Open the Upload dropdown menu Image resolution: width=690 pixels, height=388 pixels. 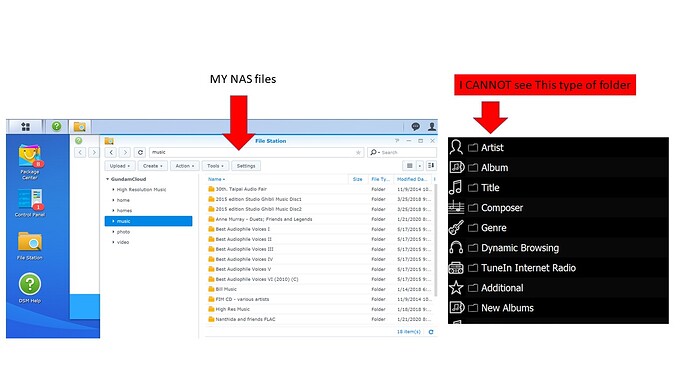click(x=120, y=166)
